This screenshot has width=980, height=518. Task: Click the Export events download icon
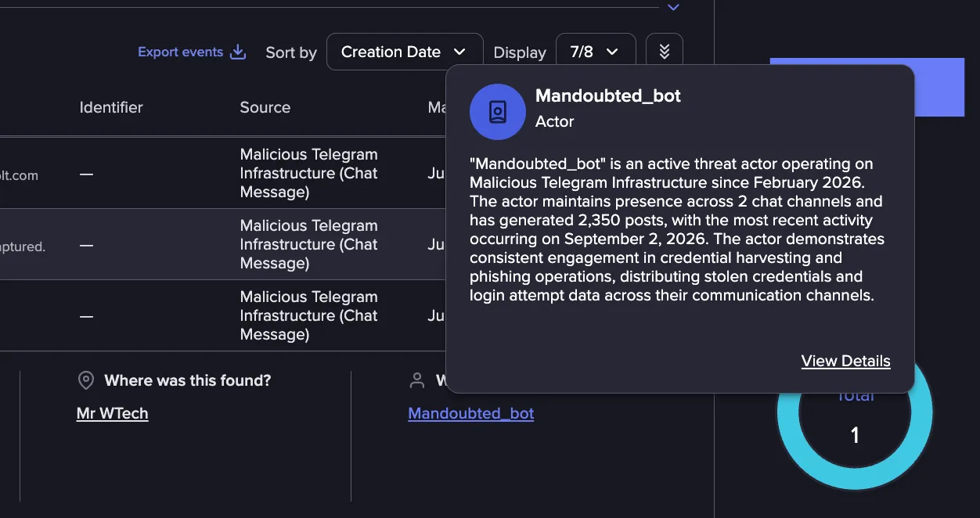tap(238, 52)
